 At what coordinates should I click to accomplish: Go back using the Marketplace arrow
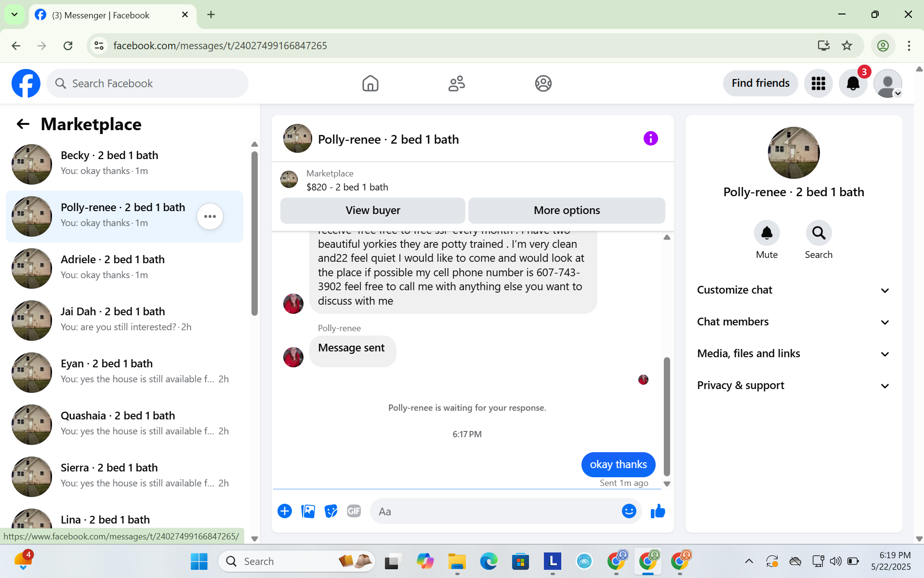click(x=23, y=124)
